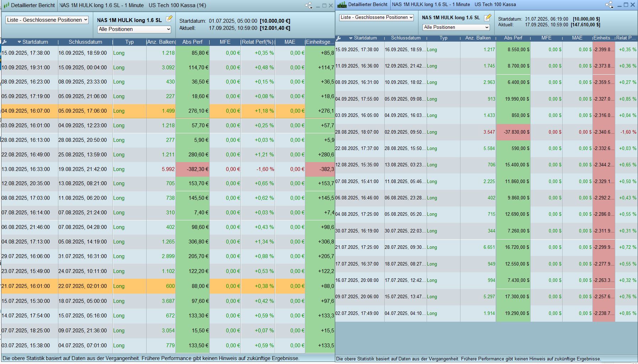The image size is (638, 364).
Task: Click the current balance [12.001,40 €]
Action: (275, 28)
